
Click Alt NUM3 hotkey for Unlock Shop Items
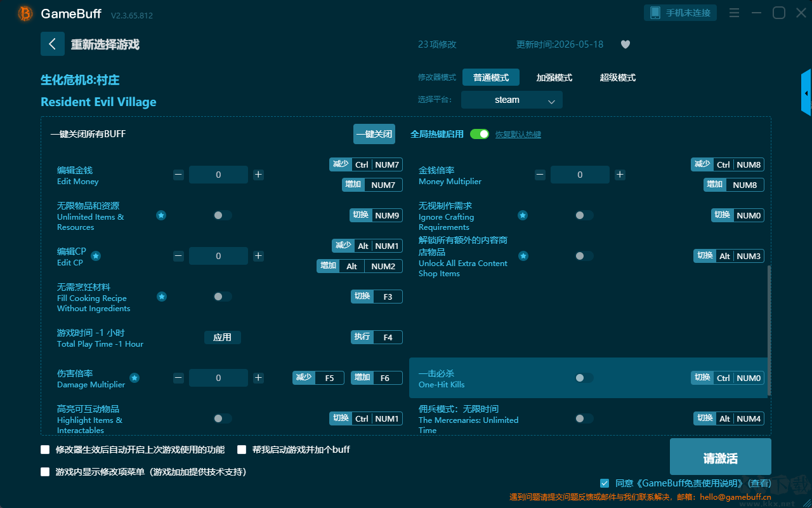tap(729, 256)
